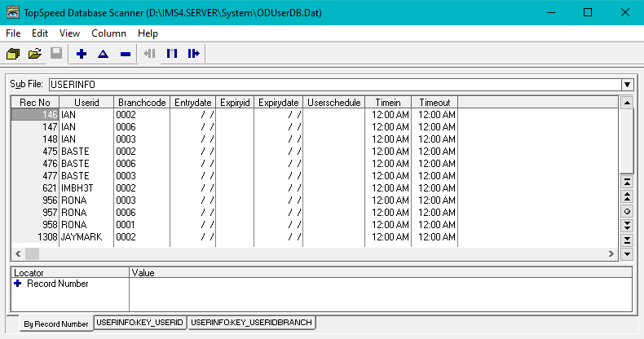Click the blue triangle Change record icon
The width and height of the screenshot is (644, 339).
point(103,54)
